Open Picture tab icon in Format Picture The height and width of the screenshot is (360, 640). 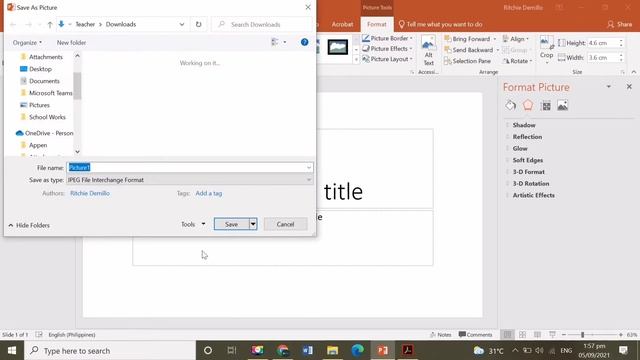[x=562, y=106]
